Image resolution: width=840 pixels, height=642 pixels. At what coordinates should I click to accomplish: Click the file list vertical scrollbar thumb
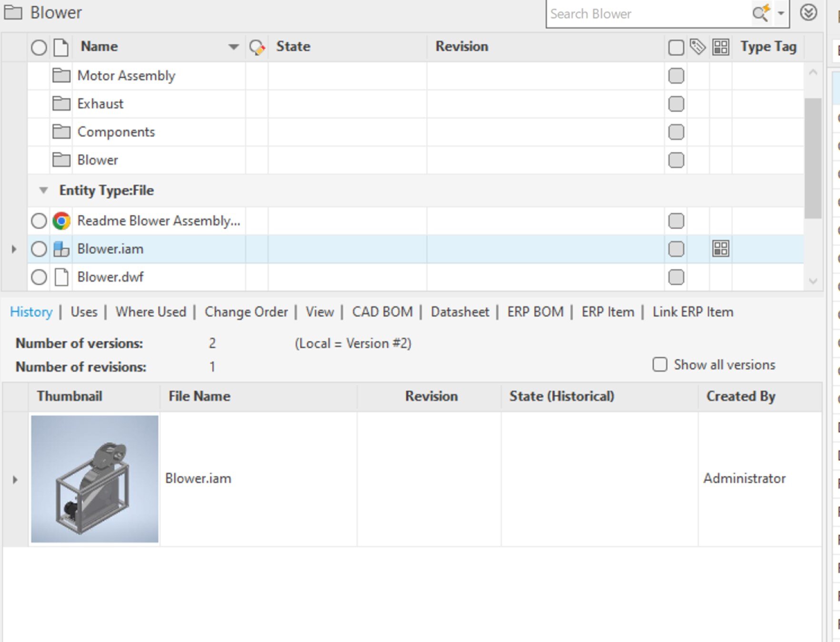[813, 158]
